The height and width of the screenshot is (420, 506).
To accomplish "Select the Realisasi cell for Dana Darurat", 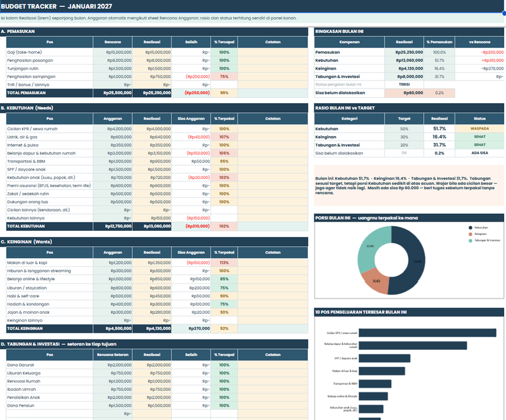I will point(152,365).
